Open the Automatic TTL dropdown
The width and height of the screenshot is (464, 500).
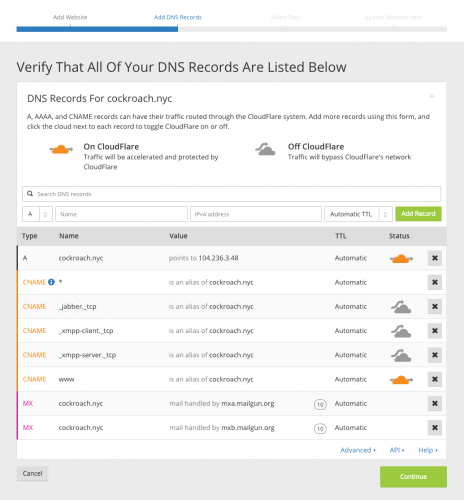click(x=358, y=214)
